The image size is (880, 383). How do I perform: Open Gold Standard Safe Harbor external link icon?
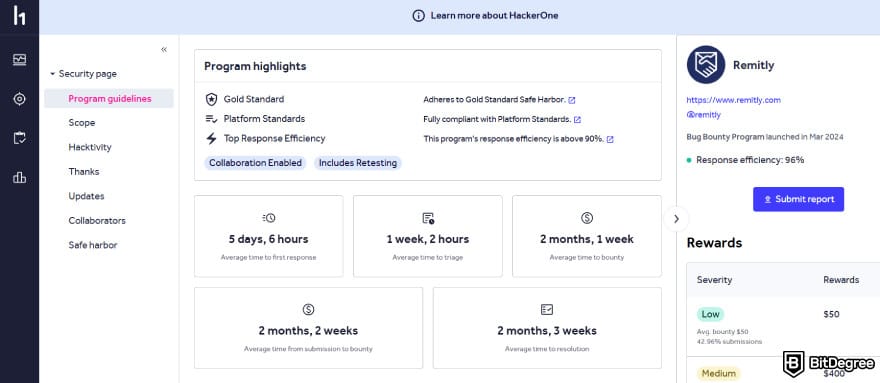click(x=572, y=100)
